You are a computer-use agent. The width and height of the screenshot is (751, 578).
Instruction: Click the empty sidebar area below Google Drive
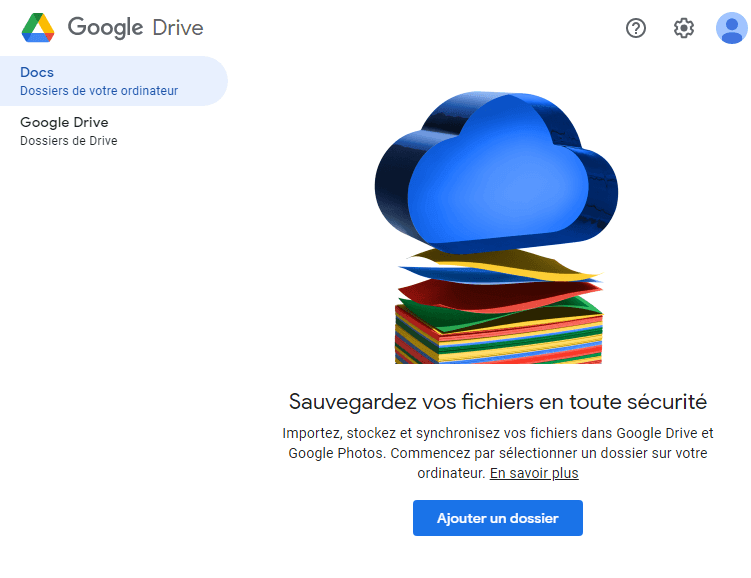[110, 350]
